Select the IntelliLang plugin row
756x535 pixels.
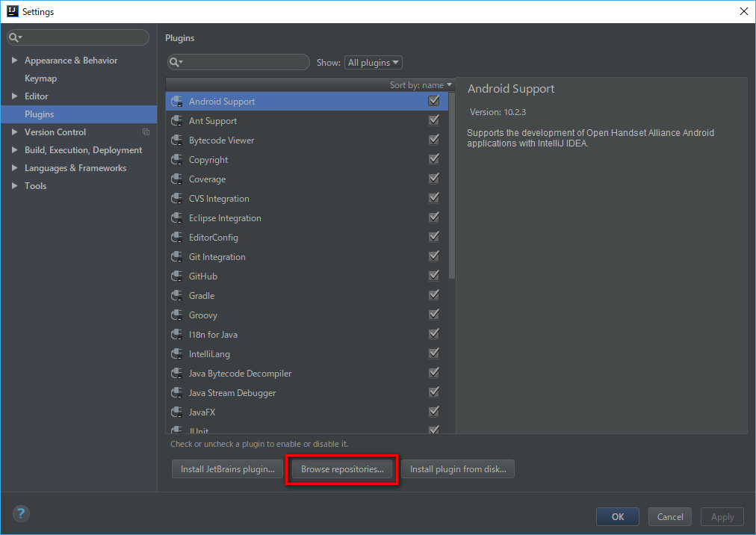pos(306,353)
